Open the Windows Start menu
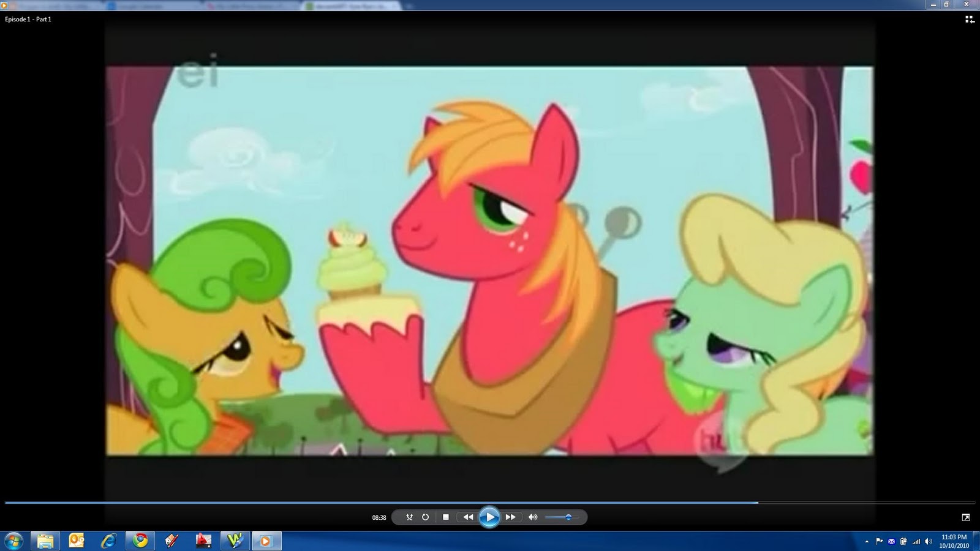The image size is (980, 551). coord(13,541)
